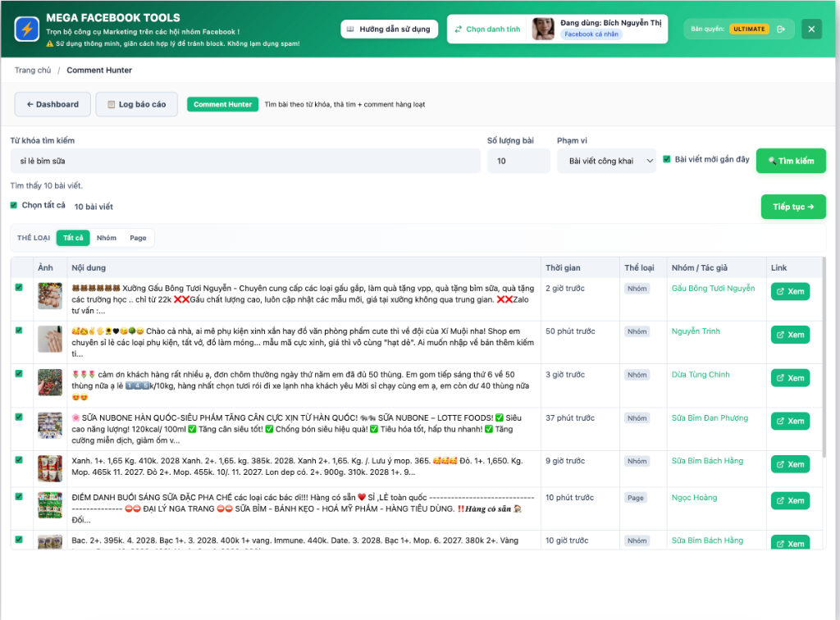This screenshot has height=620, width=840.
Task: Click the Bích Nguyễn Thị profile avatar
Action: (x=543, y=29)
